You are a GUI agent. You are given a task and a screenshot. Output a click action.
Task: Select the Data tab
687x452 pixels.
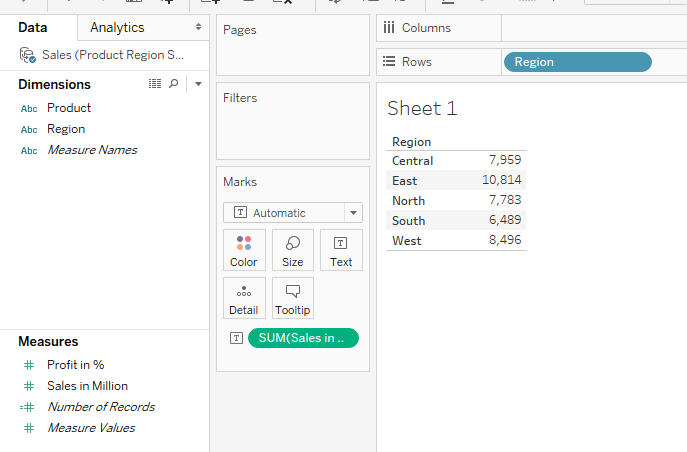(33, 28)
